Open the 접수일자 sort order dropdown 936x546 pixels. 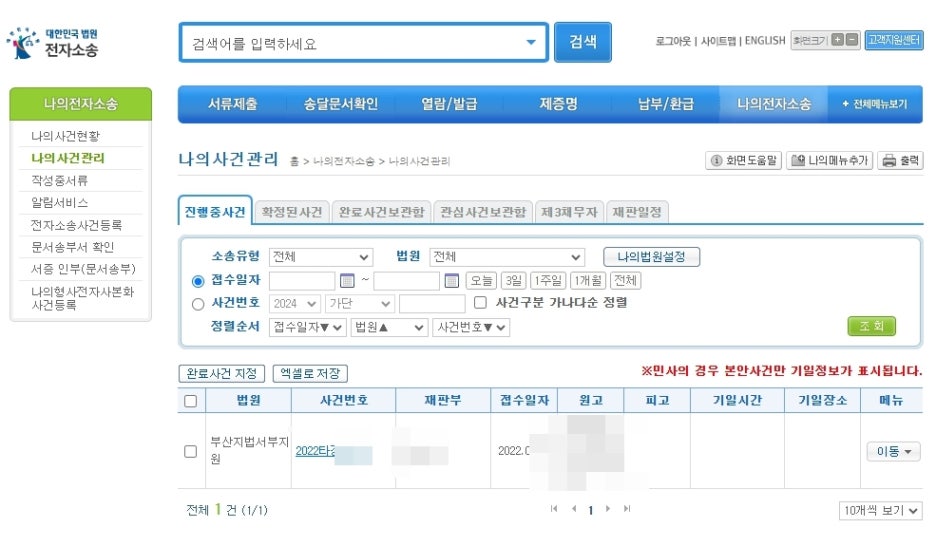click(307, 327)
